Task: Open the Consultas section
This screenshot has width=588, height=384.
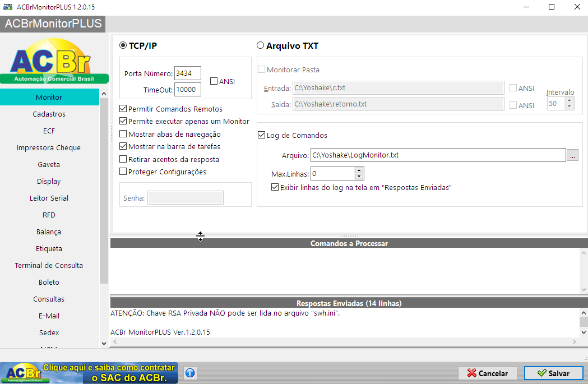Action: pyautogui.click(x=49, y=299)
